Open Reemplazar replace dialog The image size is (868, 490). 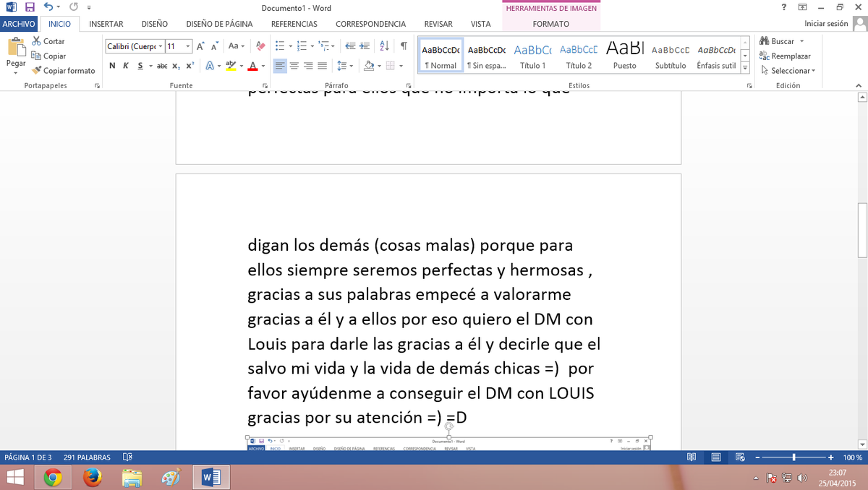click(x=785, y=56)
